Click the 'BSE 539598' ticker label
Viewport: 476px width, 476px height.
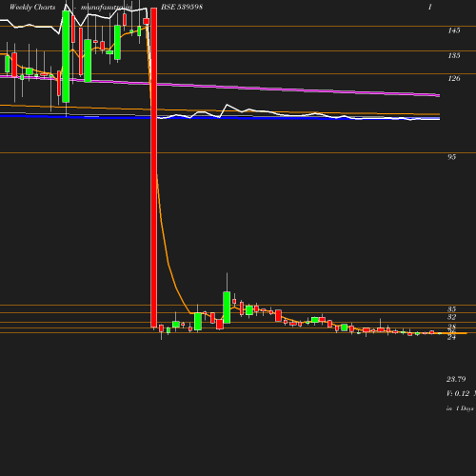[182, 7]
